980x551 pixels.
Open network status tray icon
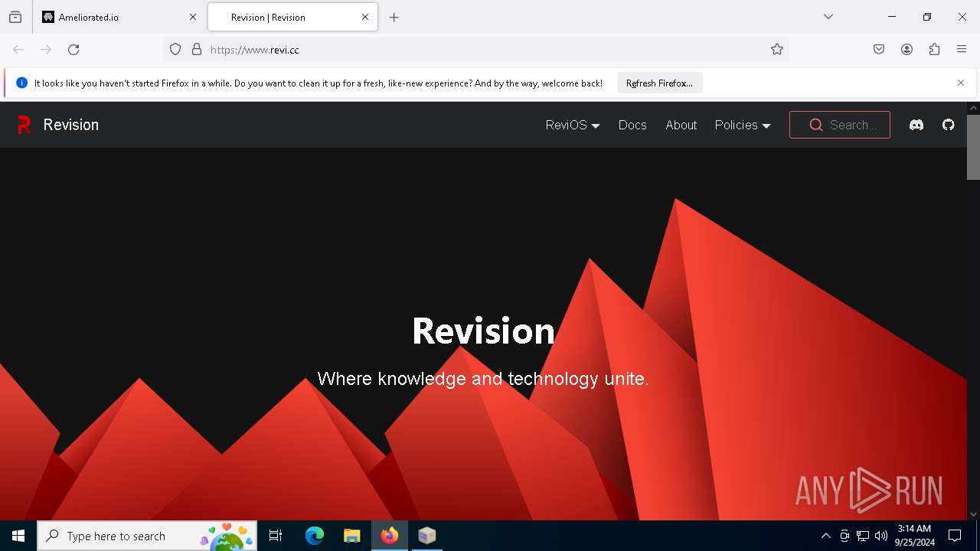(x=863, y=536)
